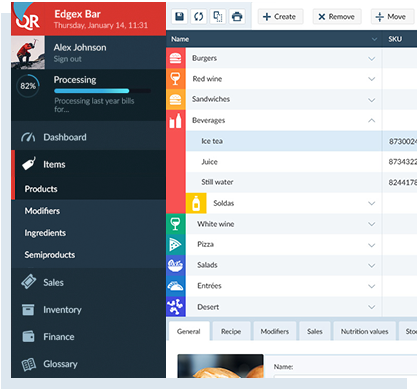Click the SKU column header

coord(395,39)
